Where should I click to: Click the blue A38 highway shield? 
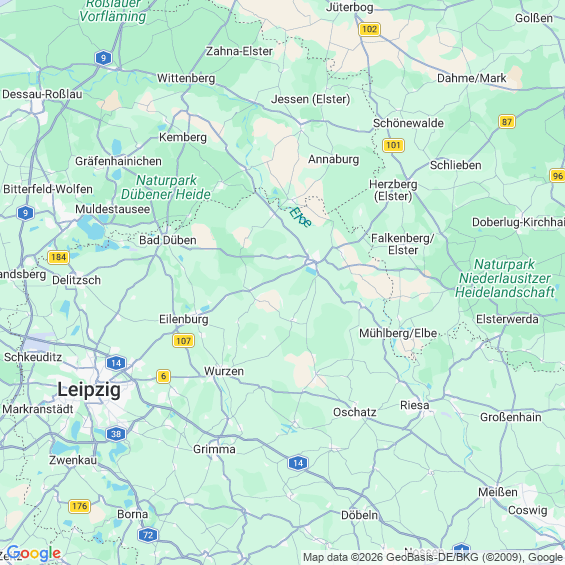[116, 434]
